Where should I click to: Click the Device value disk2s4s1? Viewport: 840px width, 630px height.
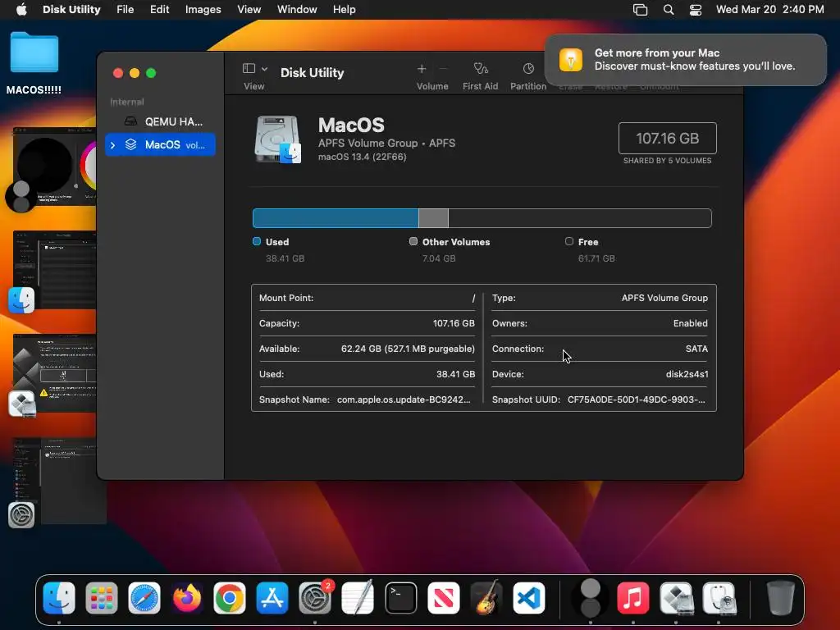[x=687, y=374]
